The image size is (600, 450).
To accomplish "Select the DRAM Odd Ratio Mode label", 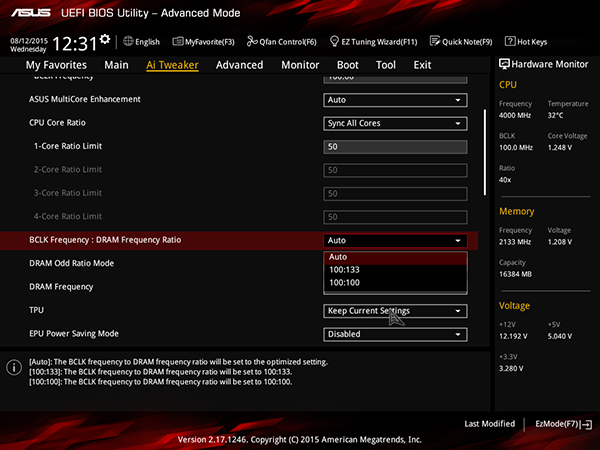I will (x=72, y=264).
